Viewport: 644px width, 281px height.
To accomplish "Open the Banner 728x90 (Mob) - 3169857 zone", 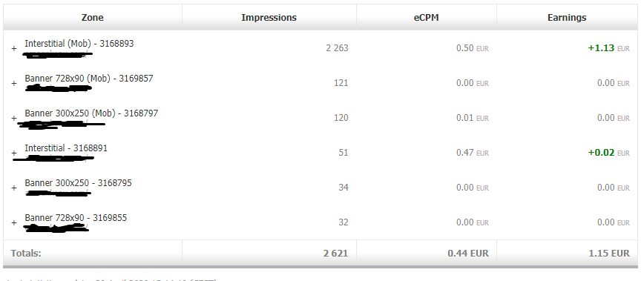I will pos(89,79).
